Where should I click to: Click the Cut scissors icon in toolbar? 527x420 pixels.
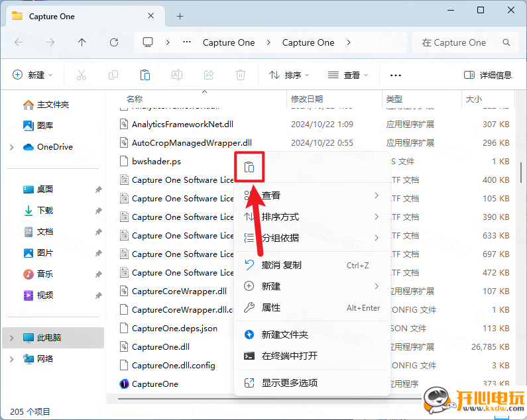[82, 75]
